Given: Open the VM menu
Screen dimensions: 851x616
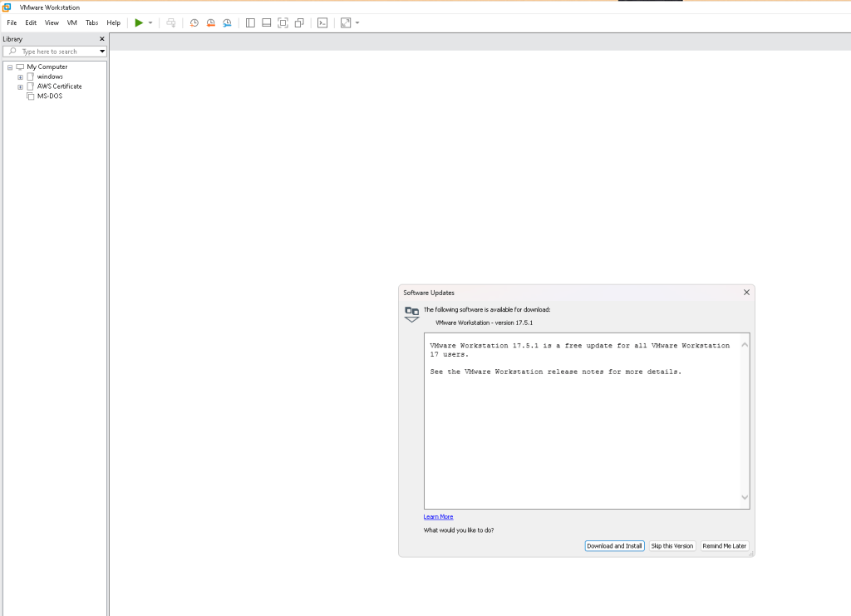Looking at the screenshot, I should tap(72, 22).
